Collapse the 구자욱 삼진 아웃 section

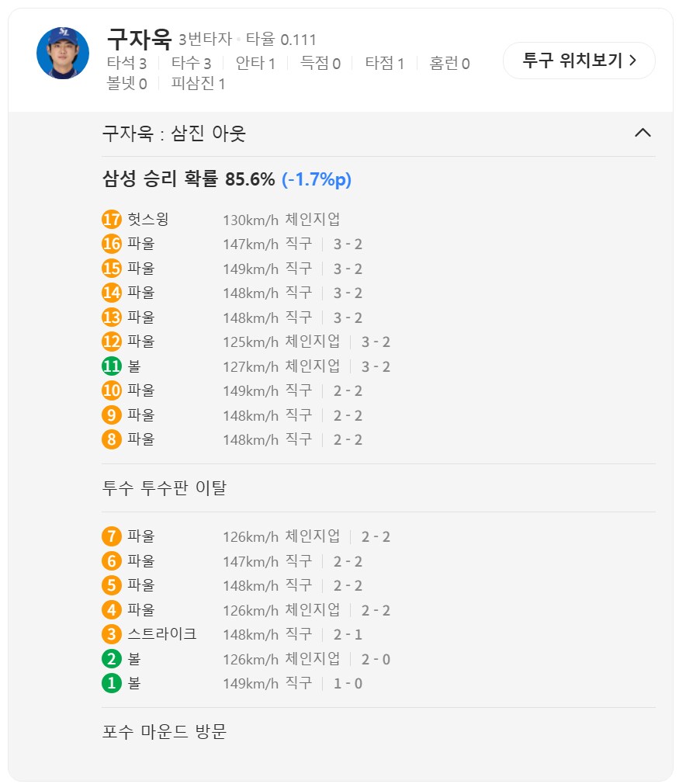point(643,133)
